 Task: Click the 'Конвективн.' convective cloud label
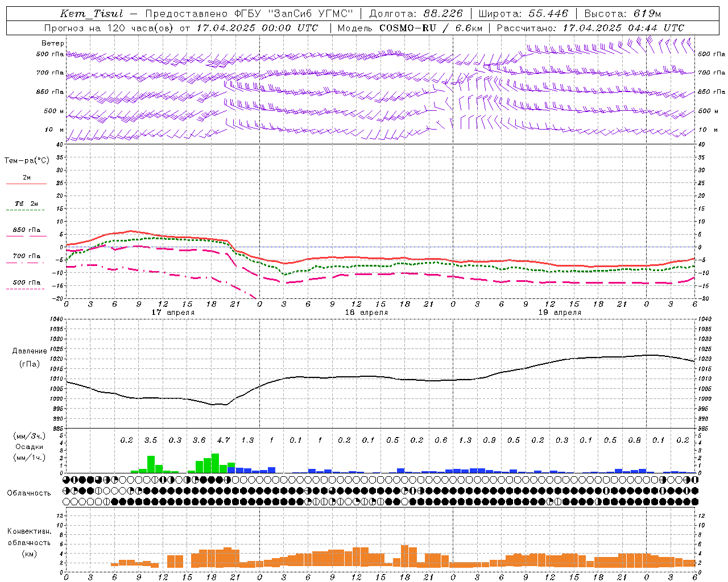30,531
